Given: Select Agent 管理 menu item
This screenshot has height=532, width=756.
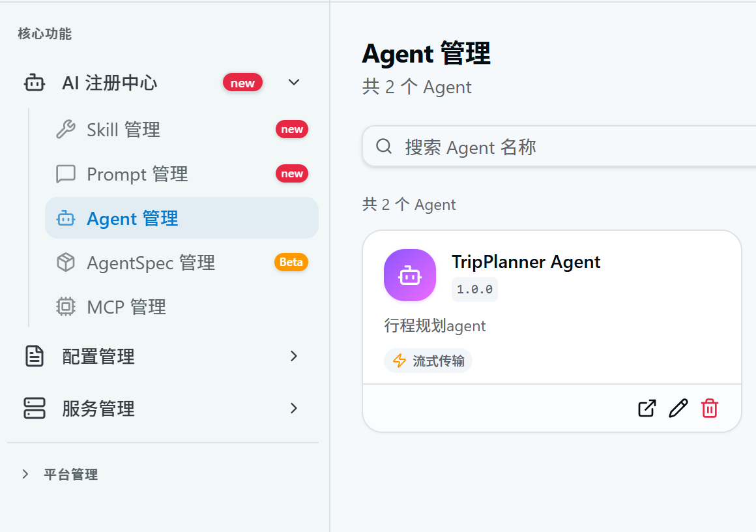Looking at the screenshot, I should (x=182, y=218).
